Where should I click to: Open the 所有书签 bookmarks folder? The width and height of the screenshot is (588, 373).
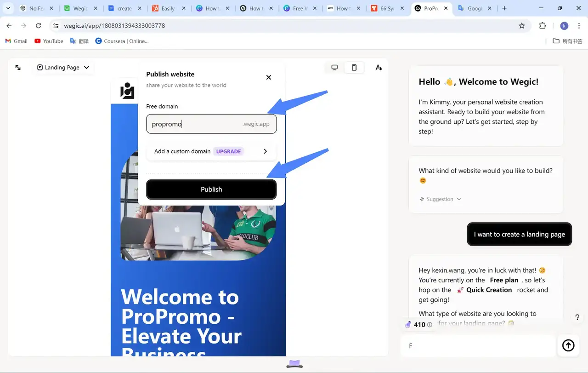(x=567, y=41)
